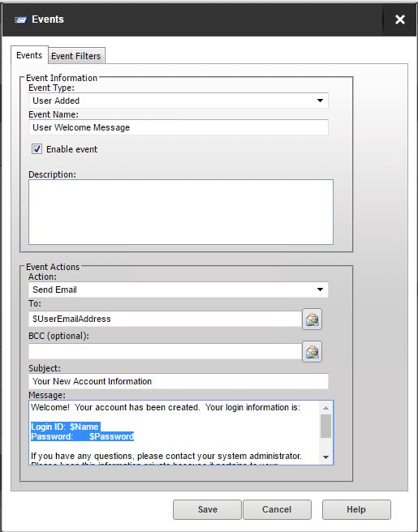Focus the Event Name text field
This screenshot has width=418, height=532.
[179, 127]
